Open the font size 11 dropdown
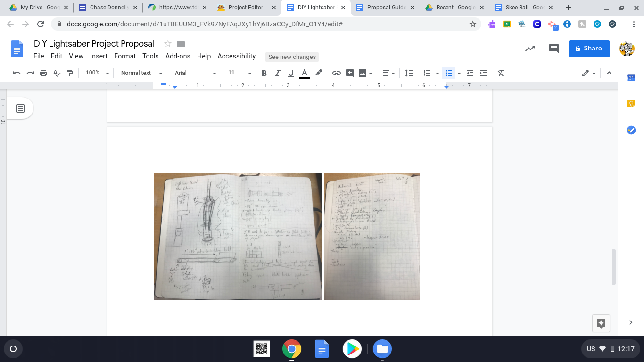 pos(239,73)
